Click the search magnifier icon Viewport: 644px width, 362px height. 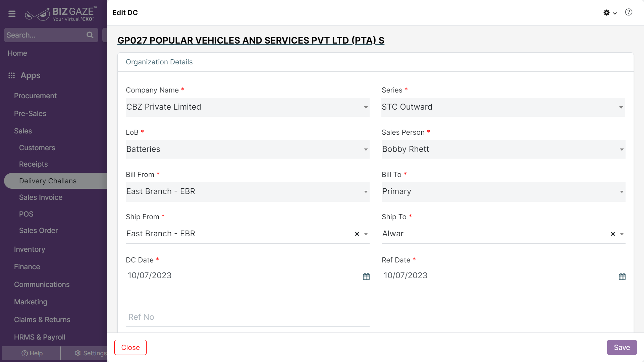coord(90,35)
